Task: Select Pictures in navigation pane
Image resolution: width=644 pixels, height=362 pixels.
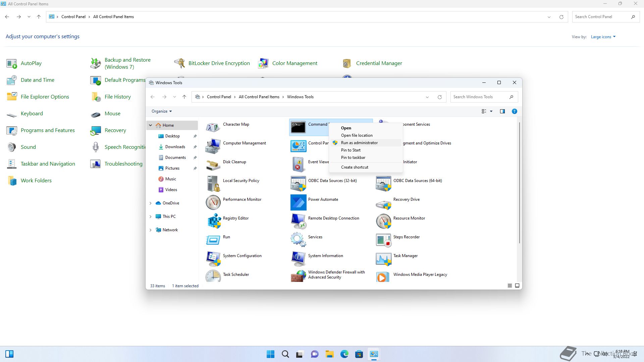Action: [172, 168]
